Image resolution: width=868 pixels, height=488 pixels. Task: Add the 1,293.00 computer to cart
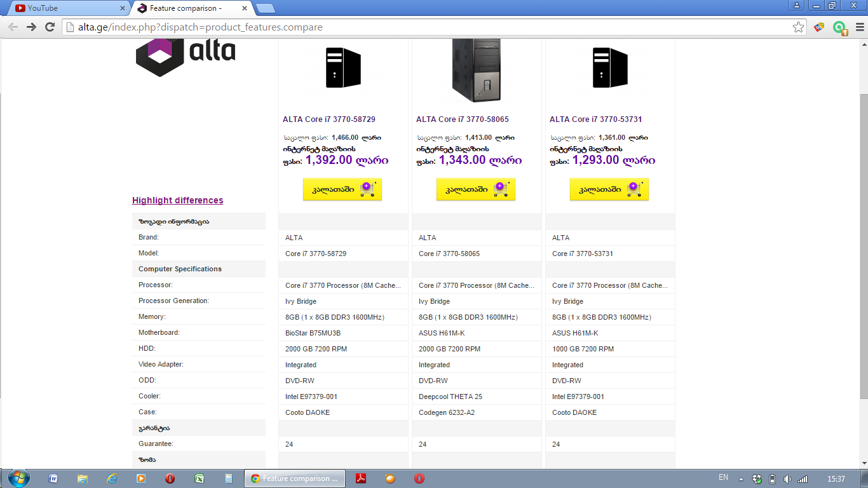tap(609, 189)
